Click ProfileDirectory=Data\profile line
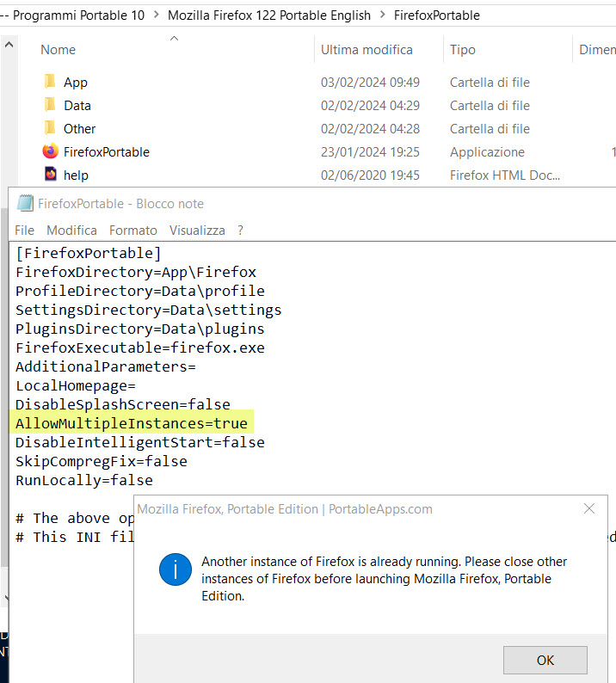Viewport: 616px width, 683px height. (140, 291)
